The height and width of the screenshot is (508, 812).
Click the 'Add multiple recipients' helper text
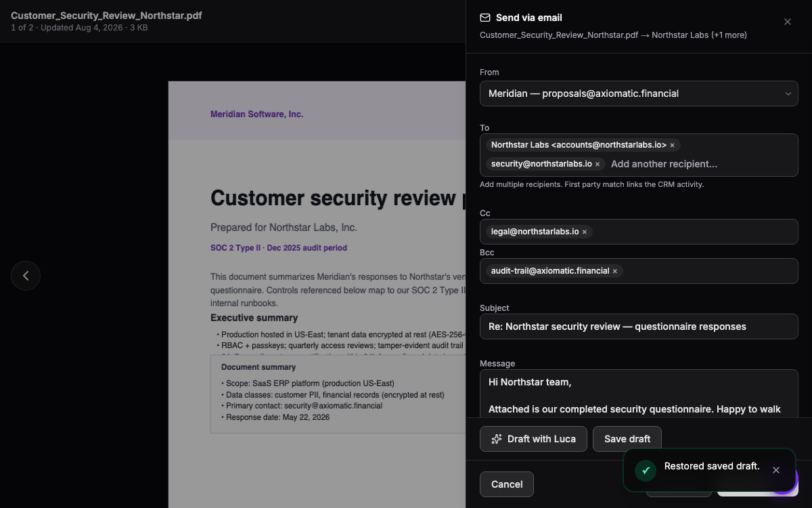coord(592,184)
